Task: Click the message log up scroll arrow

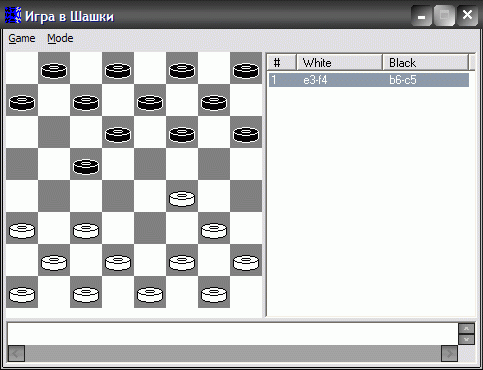Action: [x=466, y=329]
